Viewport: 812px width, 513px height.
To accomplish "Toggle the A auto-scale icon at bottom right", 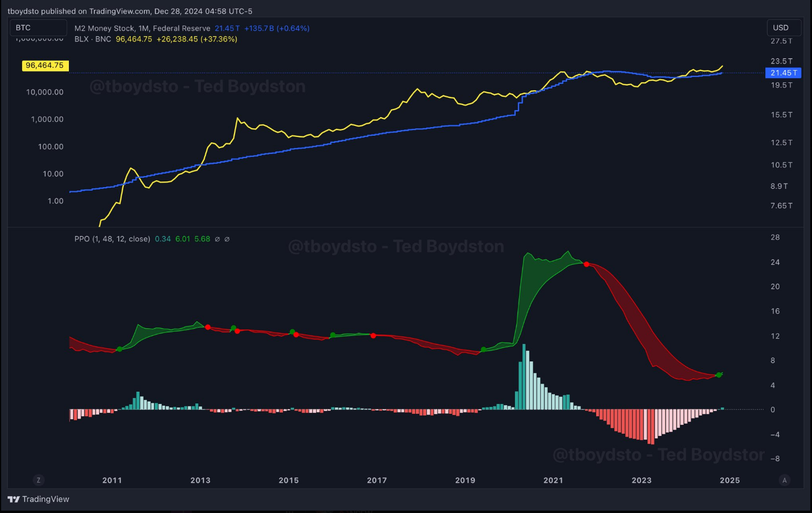I will (785, 480).
